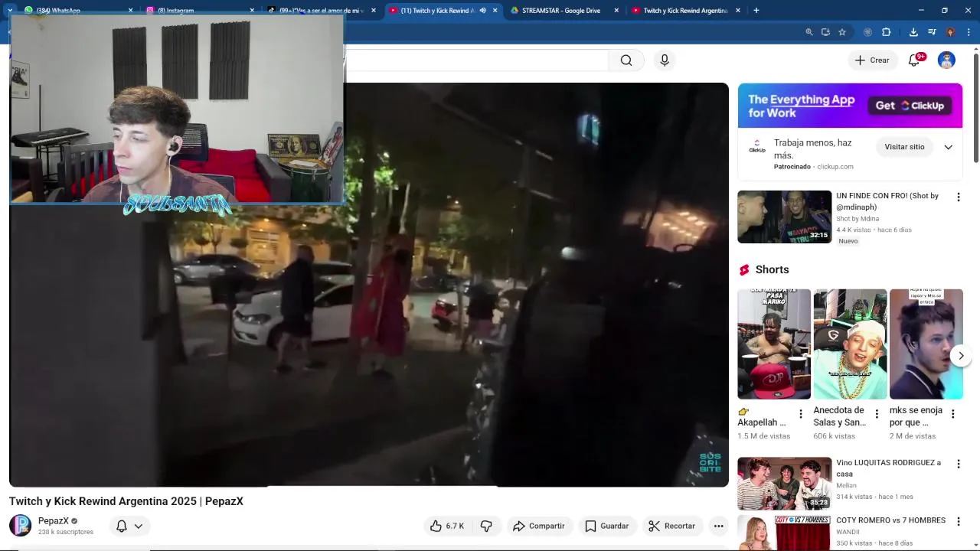The image size is (980, 551).
Task: Click the video title Twitch y Kick Rewind
Action: coord(126,501)
